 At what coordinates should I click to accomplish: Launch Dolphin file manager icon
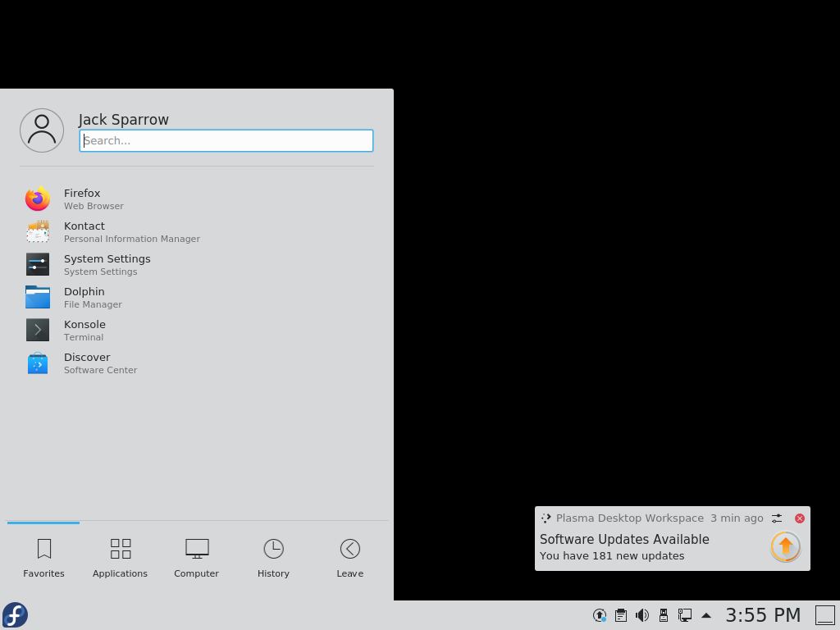38,297
